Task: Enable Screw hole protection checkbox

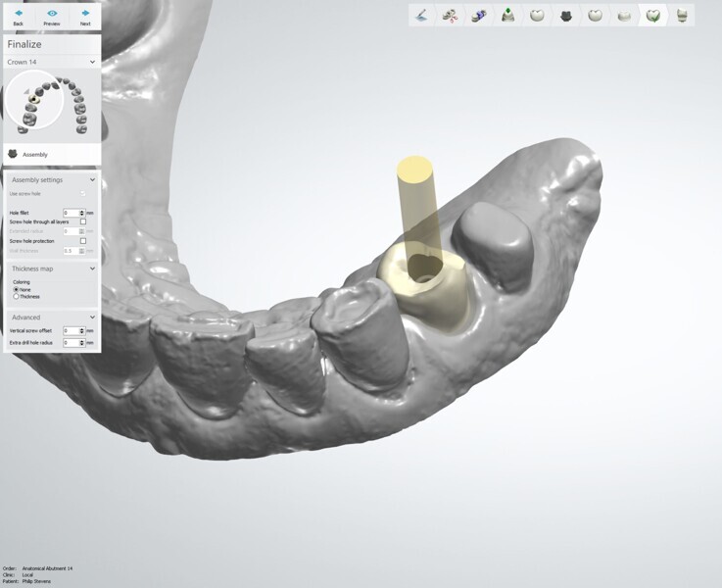Action: pyautogui.click(x=83, y=241)
